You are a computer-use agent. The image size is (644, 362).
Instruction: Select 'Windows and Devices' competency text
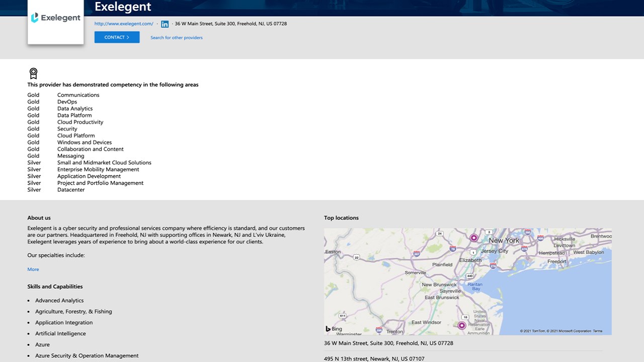click(85, 143)
